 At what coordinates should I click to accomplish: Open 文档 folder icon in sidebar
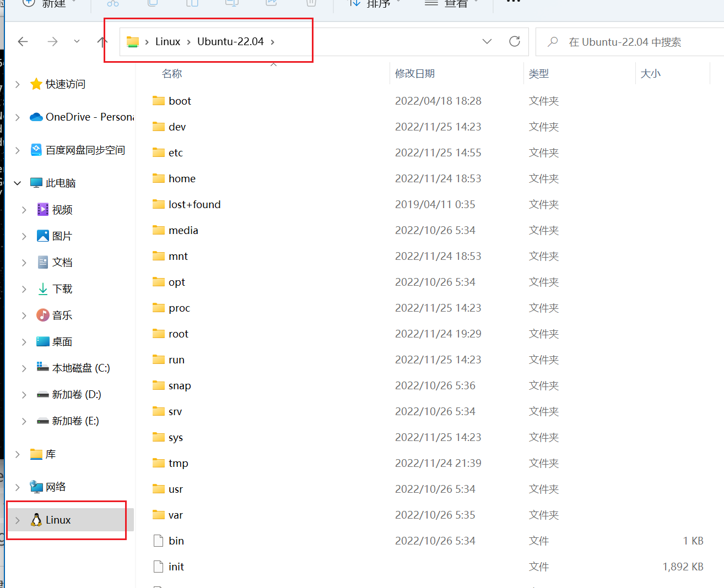[x=43, y=262]
